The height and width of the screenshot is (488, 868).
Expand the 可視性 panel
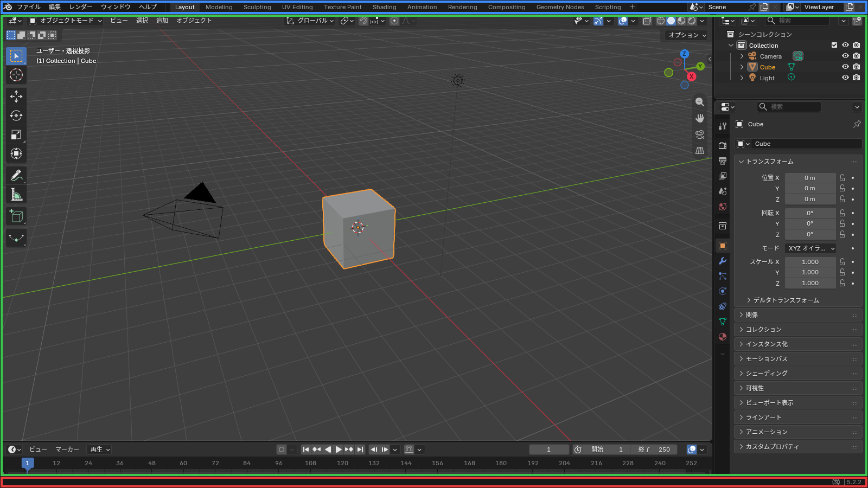[797, 388]
